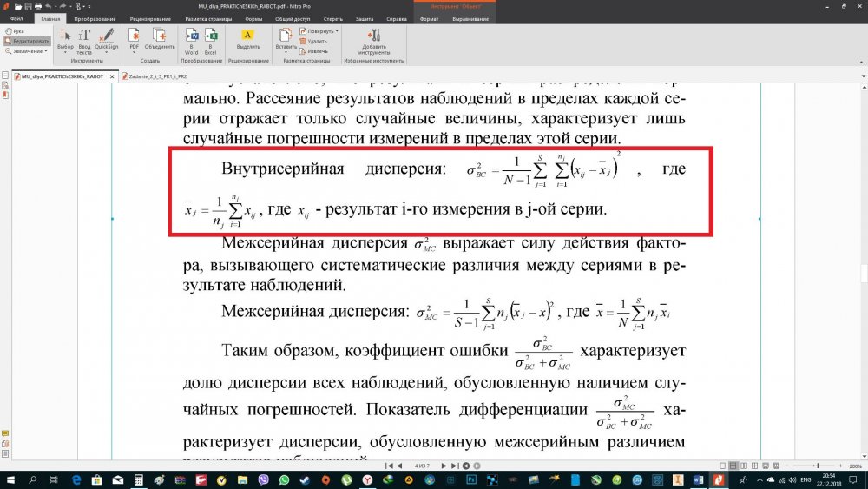Open the Стереть ribbon tab
Viewport: 868px width, 489px height.
coord(332,19)
